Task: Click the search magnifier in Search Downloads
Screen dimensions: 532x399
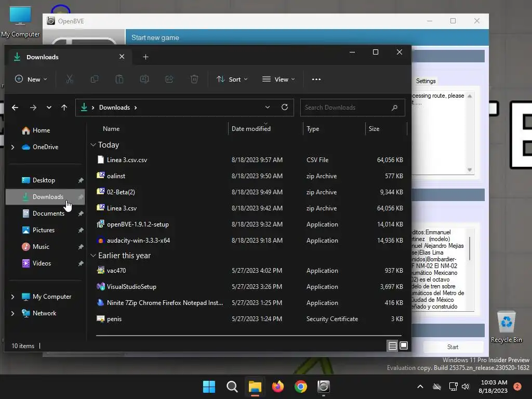Action: tap(394, 108)
